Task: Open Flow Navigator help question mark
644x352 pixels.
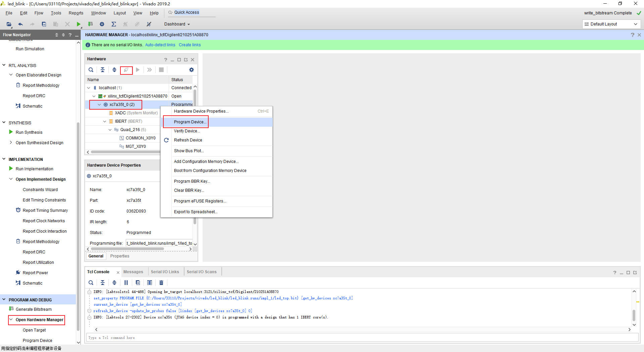Action: coord(70,35)
